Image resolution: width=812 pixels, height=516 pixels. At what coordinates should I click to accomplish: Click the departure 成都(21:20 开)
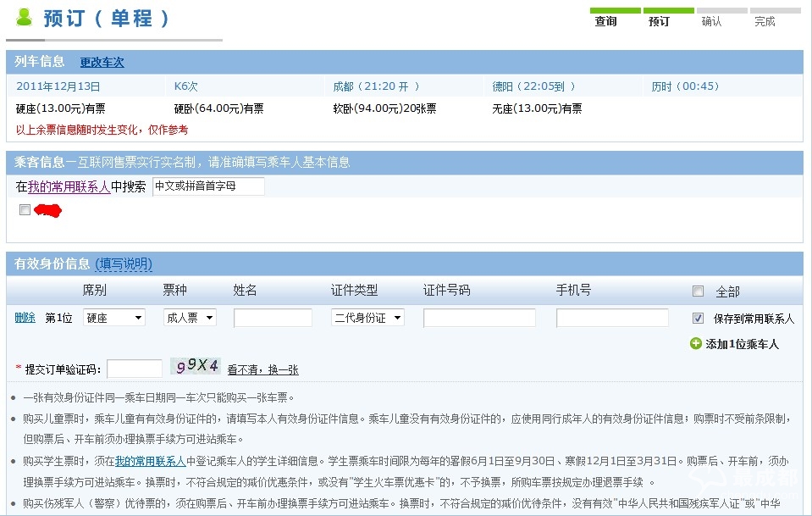tap(376, 86)
